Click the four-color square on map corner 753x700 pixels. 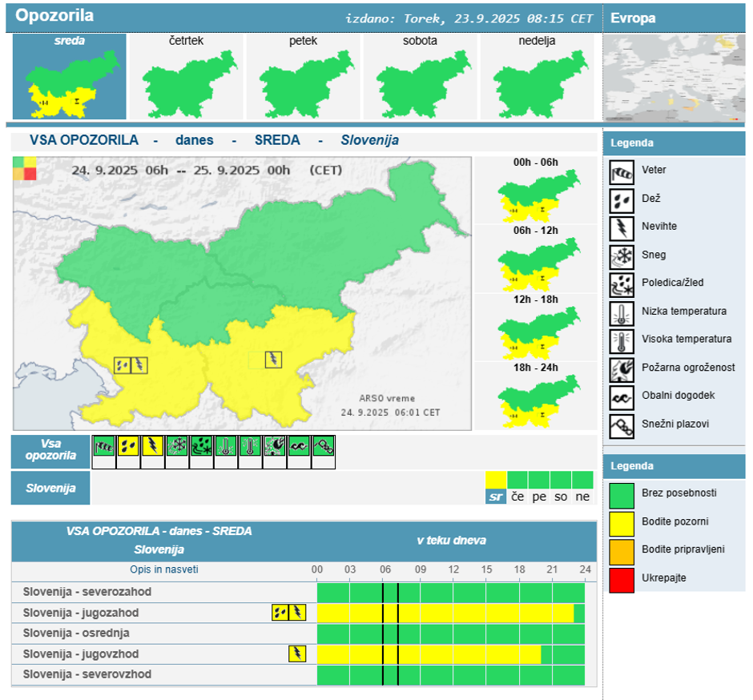click(24, 168)
